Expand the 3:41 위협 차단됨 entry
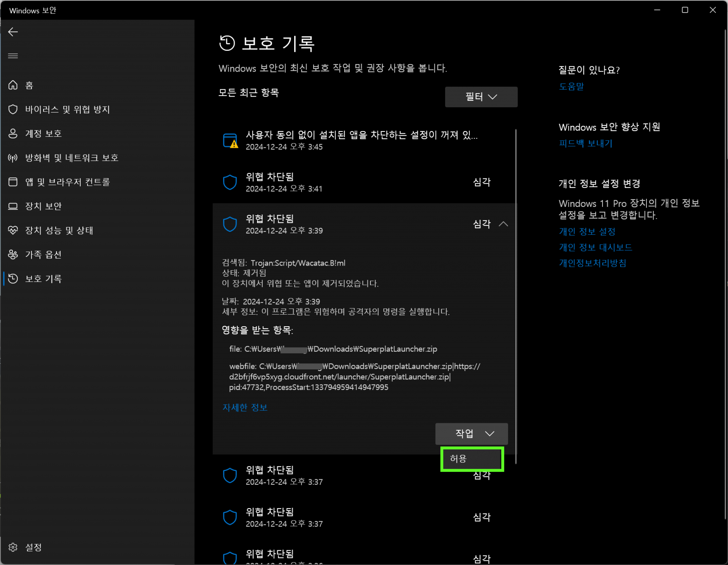The image size is (728, 565). click(x=364, y=183)
